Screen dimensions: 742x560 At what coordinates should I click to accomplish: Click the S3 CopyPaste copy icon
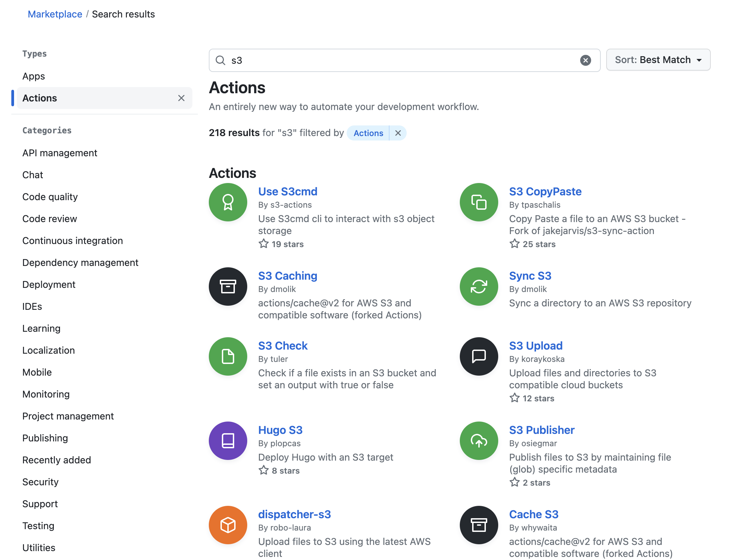[x=479, y=202]
